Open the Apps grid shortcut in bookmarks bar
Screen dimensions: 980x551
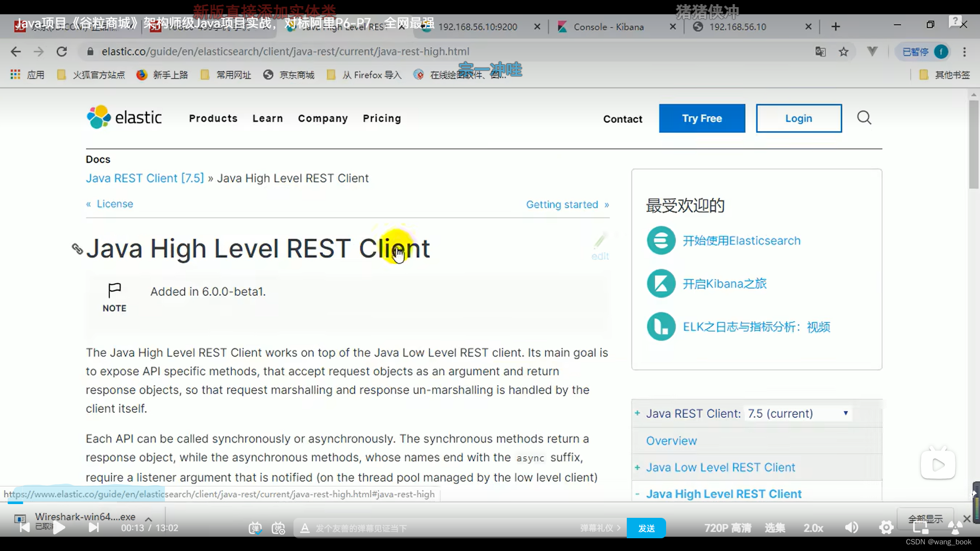click(x=28, y=74)
